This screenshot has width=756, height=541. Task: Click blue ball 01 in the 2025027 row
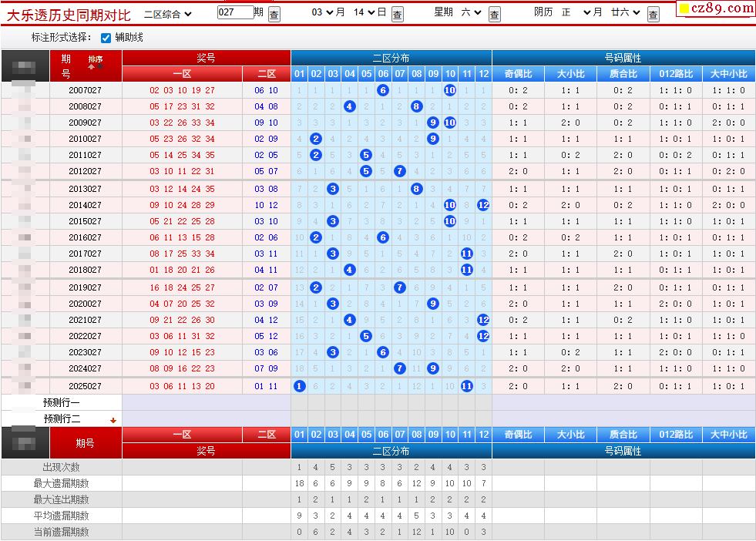300,386
